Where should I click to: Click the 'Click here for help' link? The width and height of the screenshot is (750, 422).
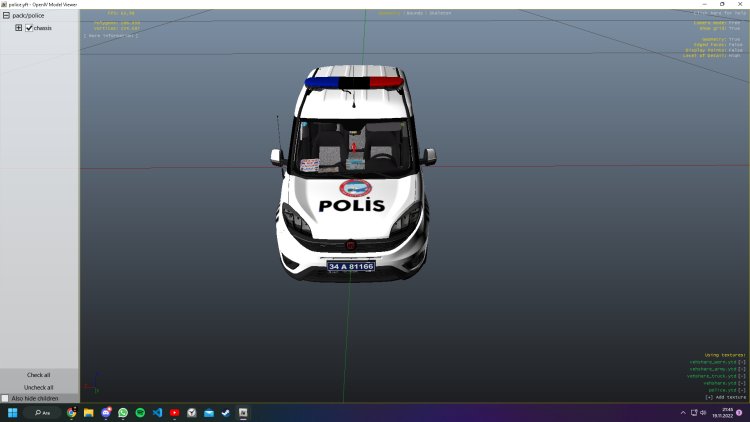tap(720, 13)
